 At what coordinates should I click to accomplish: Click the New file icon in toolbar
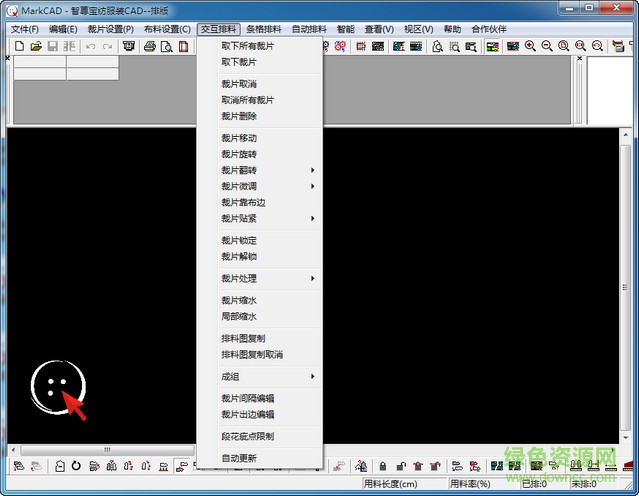click(x=19, y=46)
